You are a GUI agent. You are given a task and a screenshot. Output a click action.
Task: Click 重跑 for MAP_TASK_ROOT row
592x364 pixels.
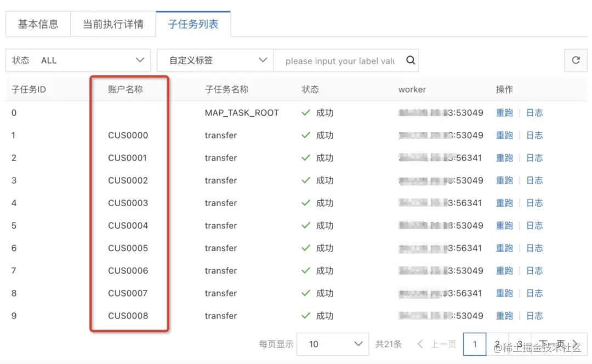(x=504, y=112)
